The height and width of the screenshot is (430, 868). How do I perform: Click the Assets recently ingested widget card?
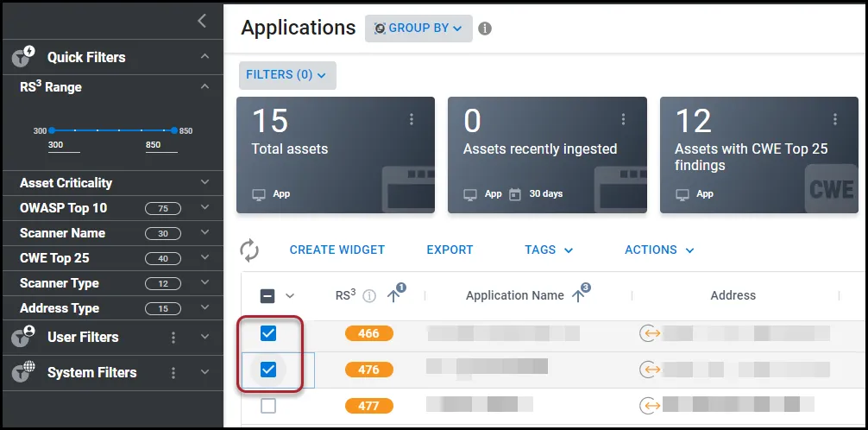pos(548,155)
